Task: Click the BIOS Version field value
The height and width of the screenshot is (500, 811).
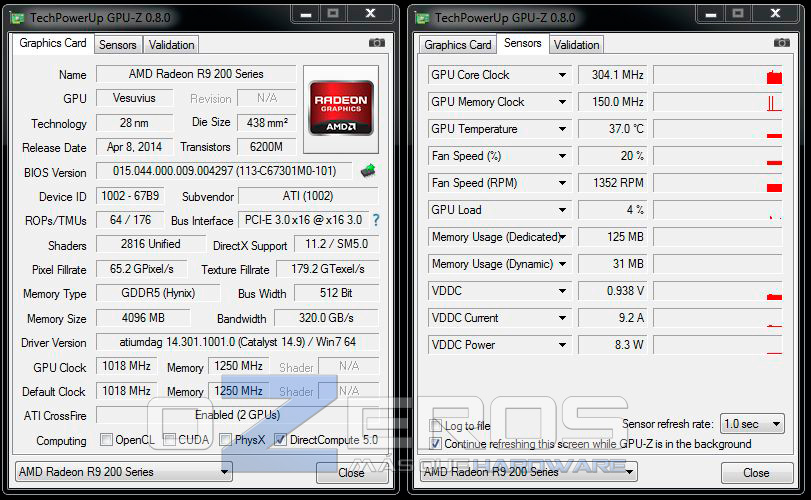Action: (224, 171)
